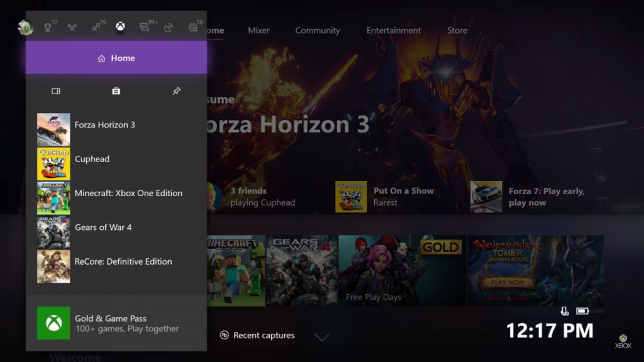
Task: Expand the chevron below Recent captures
Action: [x=322, y=337]
